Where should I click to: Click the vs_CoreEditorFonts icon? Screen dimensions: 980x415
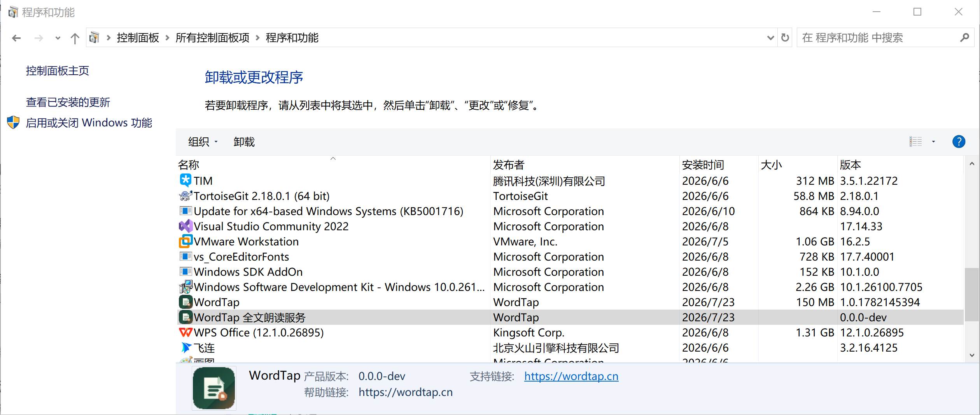point(185,256)
